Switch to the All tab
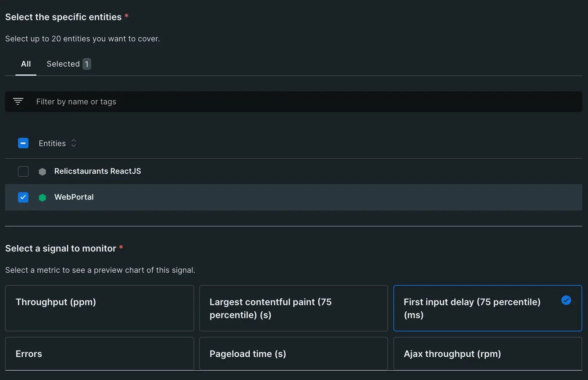 coord(26,64)
